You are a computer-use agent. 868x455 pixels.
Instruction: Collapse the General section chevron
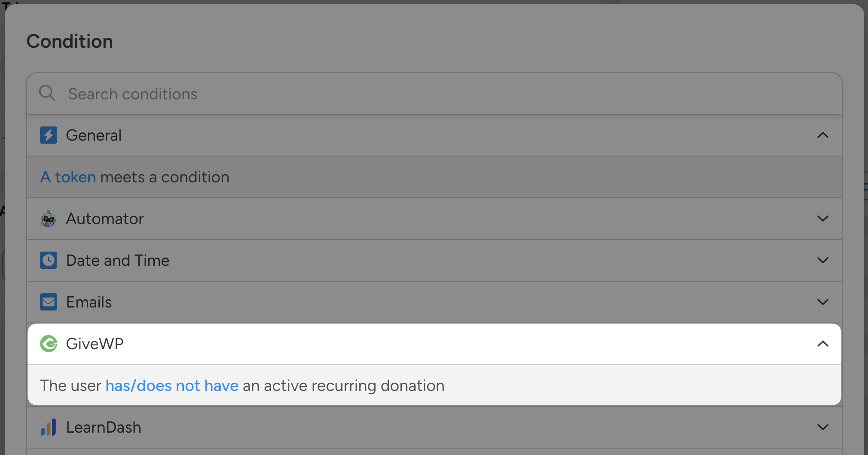[822, 135]
